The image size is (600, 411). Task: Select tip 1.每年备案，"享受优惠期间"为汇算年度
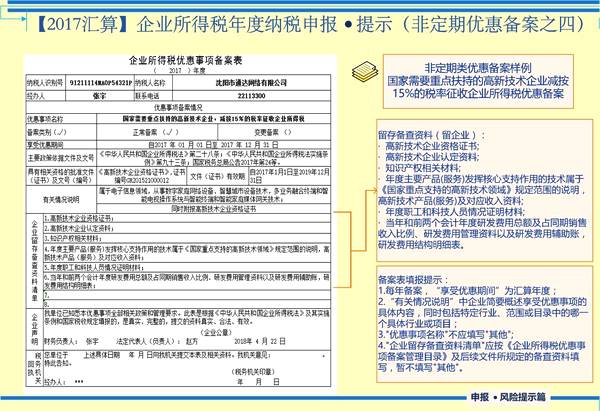click(x=468, y=291)
